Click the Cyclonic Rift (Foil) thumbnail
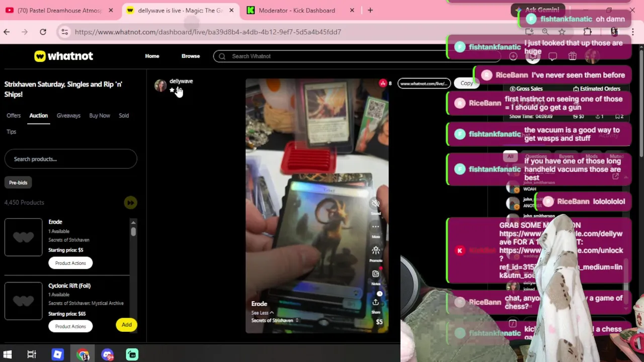This screenshot has width=644, height=362. click(24, 301)
